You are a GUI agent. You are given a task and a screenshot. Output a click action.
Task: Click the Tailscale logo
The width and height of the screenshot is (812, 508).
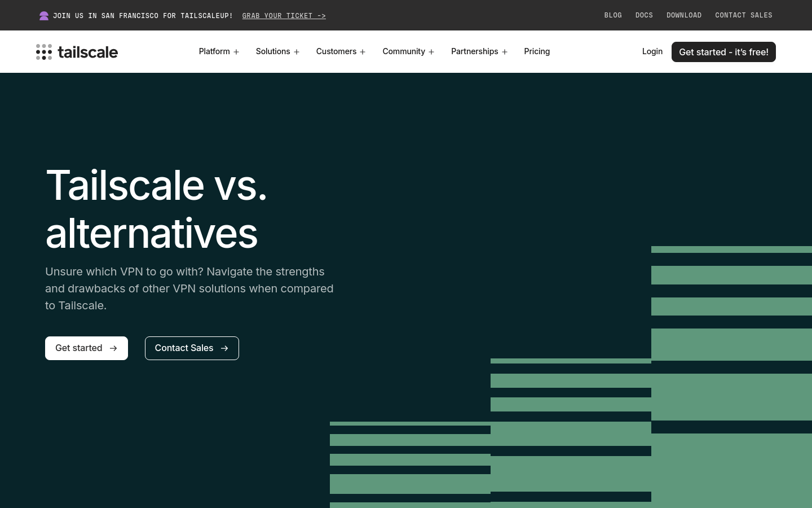pyautogui.click(x=77, y=52)
